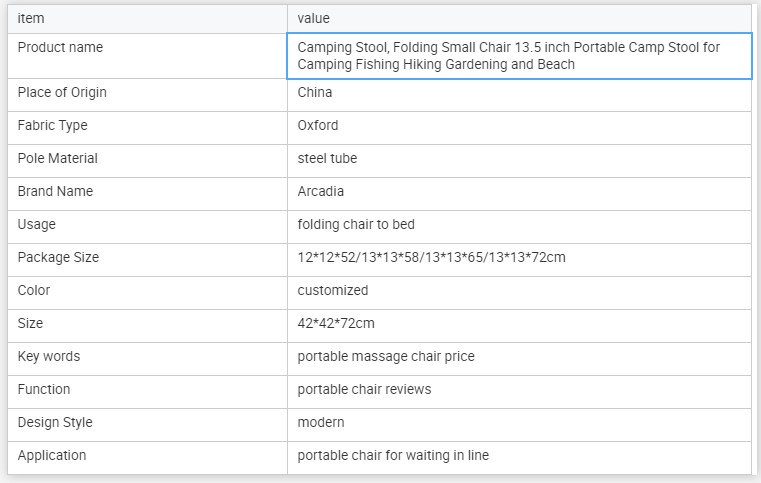Click the 'Application' row label
The height and width of the screenshot is (483, 761).
(52, 456)
